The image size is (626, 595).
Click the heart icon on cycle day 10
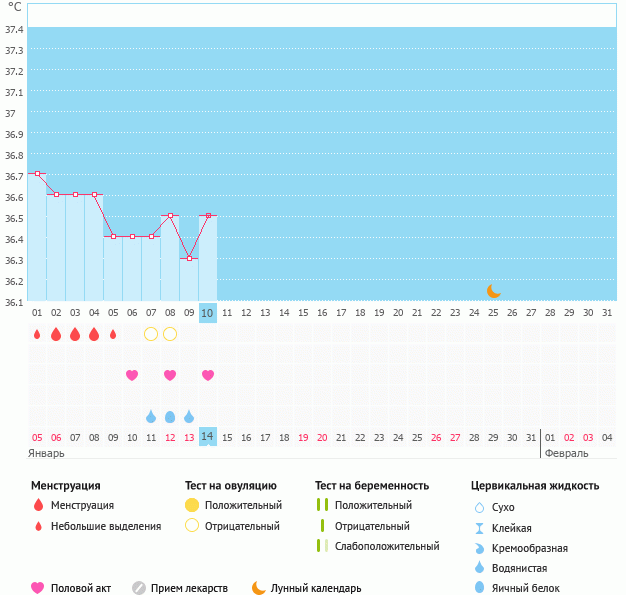(x=208, y=375)
